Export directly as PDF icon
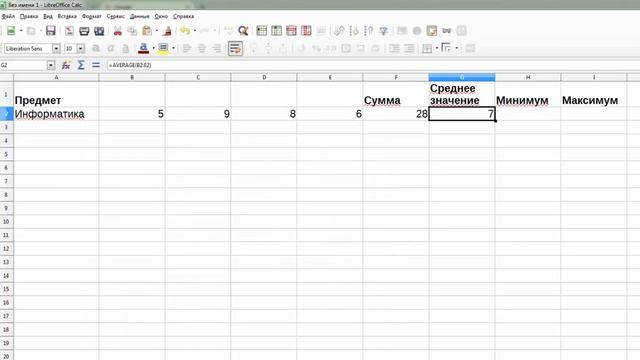This screenshot has height=360, width=640. [x=69, y=31]
